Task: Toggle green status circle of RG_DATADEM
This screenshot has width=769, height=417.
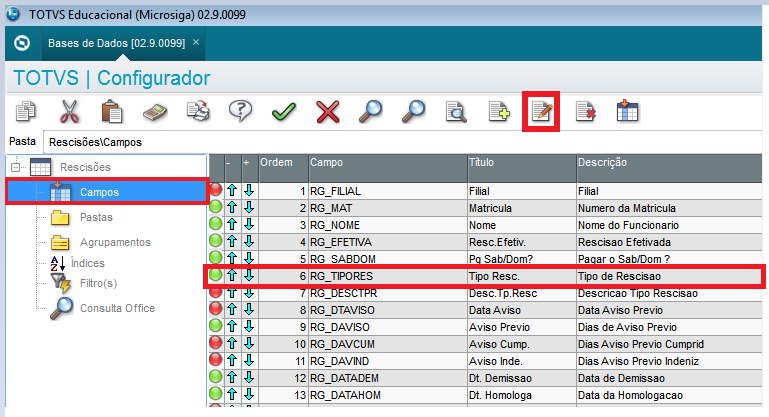Action: (x=216, y=377)
